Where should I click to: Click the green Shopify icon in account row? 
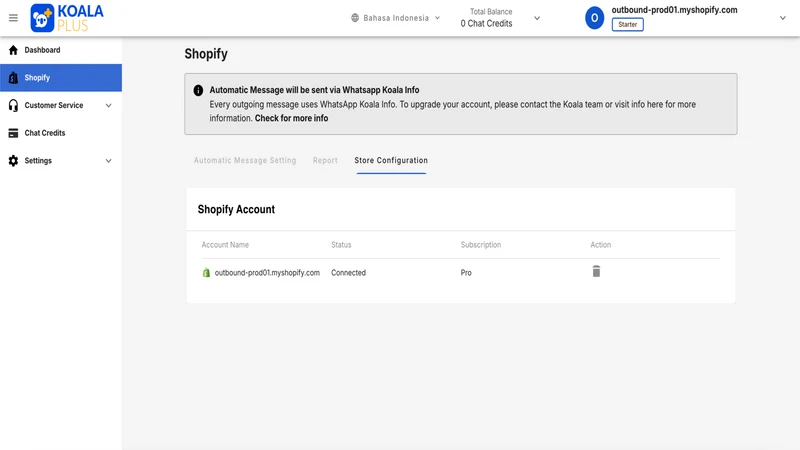[206, 272]
